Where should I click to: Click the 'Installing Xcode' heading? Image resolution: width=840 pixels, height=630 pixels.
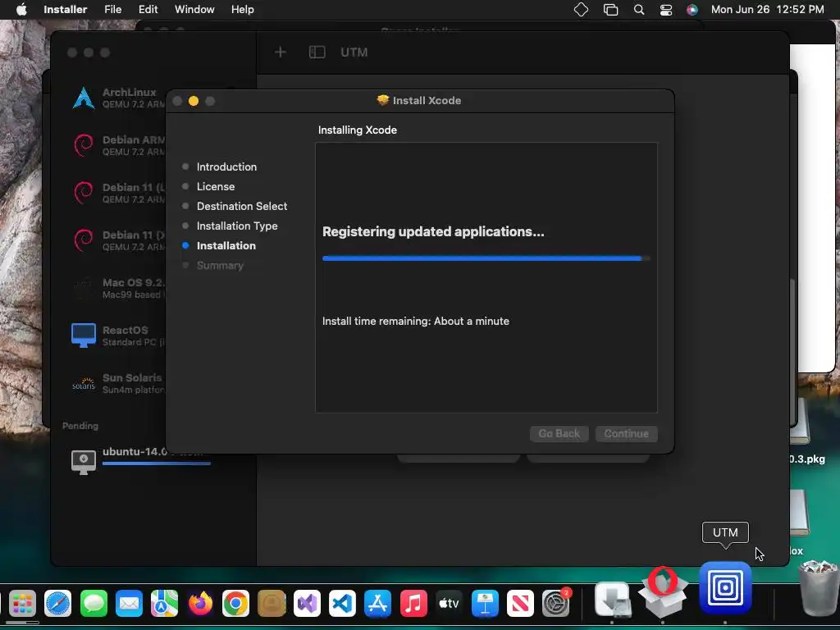(x=358, y=130)
